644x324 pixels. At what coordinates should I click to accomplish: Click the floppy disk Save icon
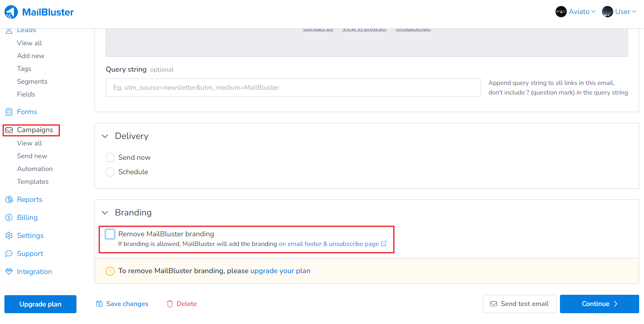[99, 304]
